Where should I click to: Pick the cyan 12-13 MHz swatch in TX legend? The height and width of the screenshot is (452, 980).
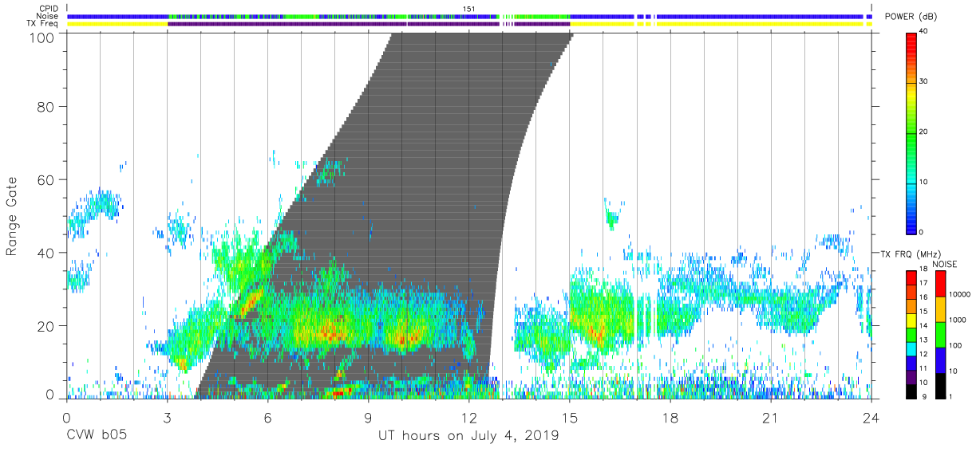tap(911, 348)
